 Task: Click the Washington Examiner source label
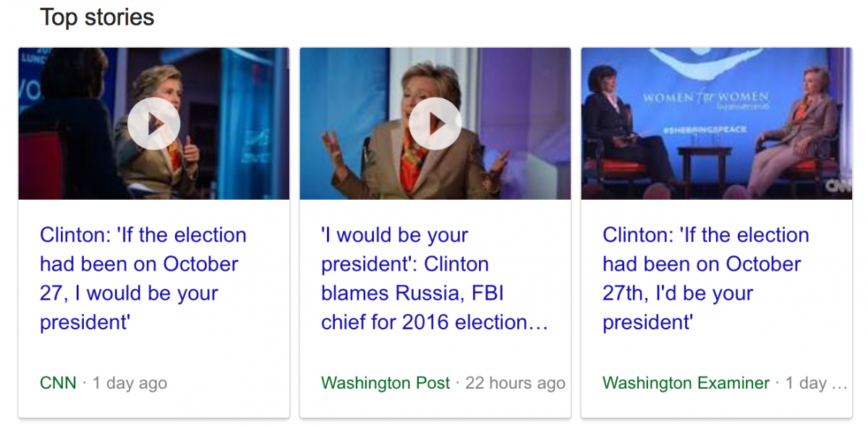pos(686,383)
